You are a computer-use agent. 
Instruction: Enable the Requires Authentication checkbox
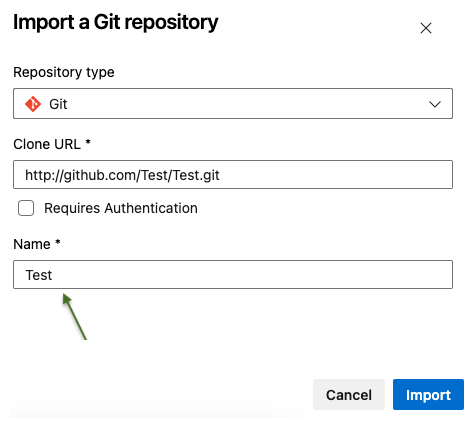click(26, 208)
